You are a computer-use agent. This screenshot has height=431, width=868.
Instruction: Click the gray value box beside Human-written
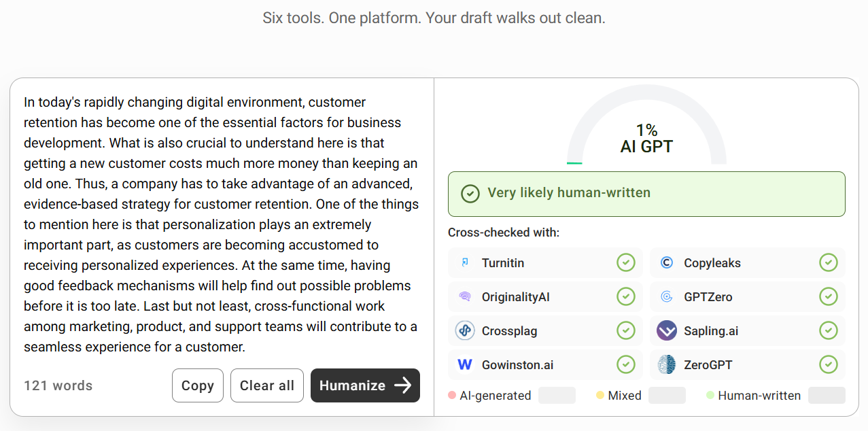click(827, 396)
